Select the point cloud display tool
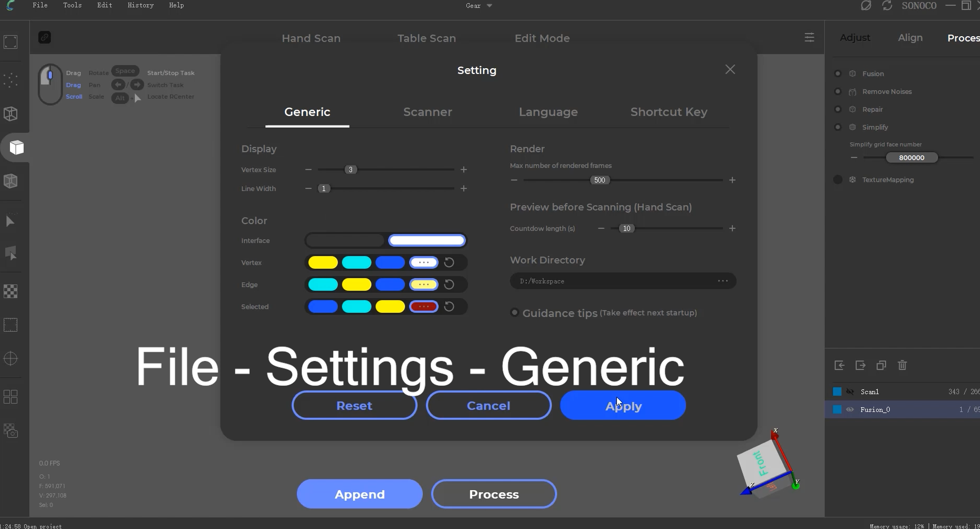Image resolution: width=980 pixels, height=529 pixels. [x=10, y=80]
